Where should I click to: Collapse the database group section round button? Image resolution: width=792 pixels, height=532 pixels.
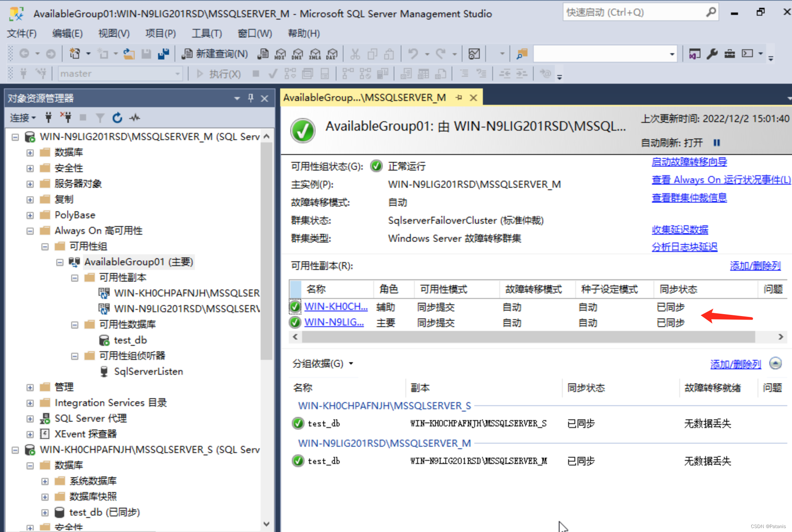point(776,363)
